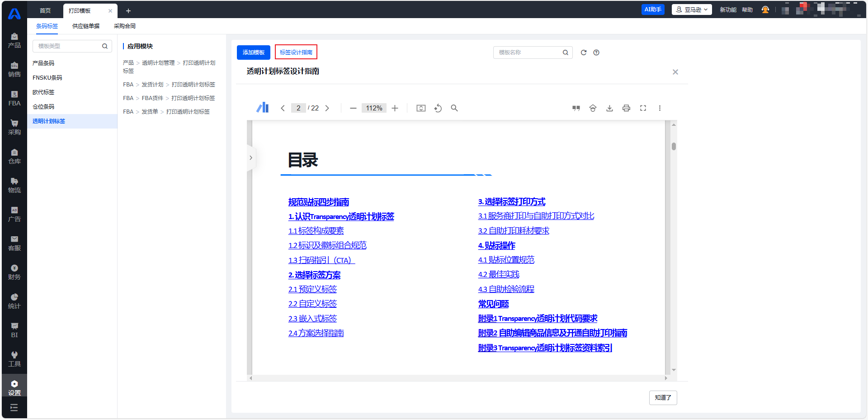
Task: Select 透明计划标签 in template type list
Action: (x=49, y=121)
